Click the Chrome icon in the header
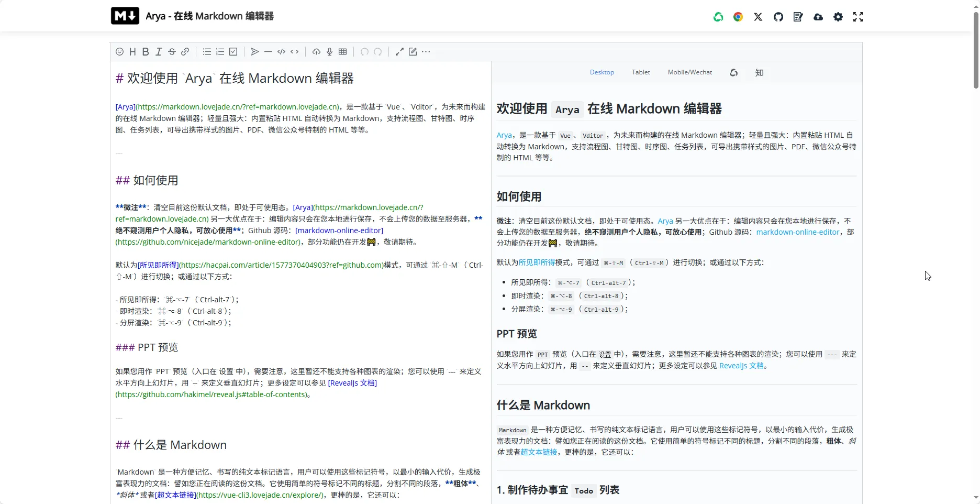The image size is (980, 504). coord(738,17)
